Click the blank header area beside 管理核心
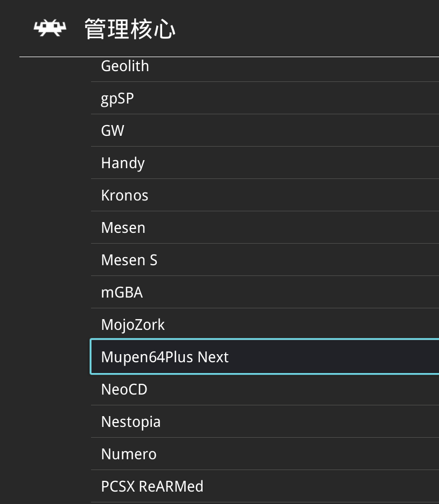 point(307,29)
